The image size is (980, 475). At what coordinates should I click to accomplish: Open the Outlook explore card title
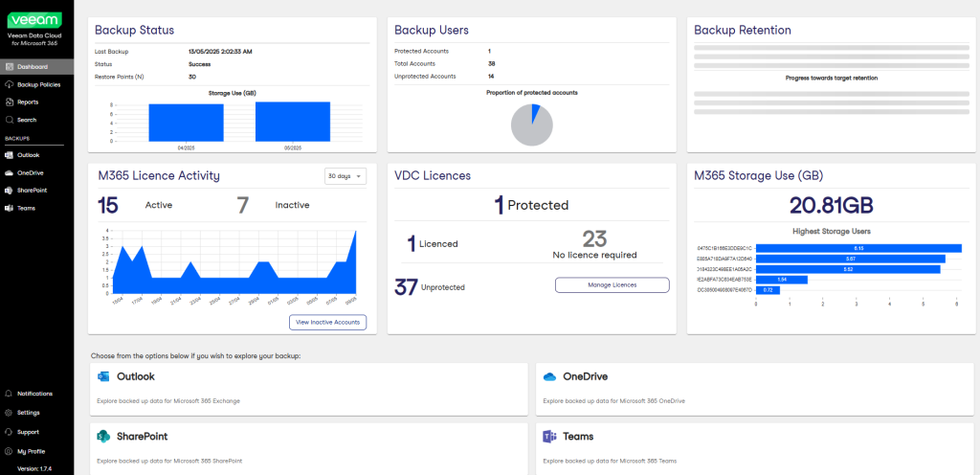136,377
